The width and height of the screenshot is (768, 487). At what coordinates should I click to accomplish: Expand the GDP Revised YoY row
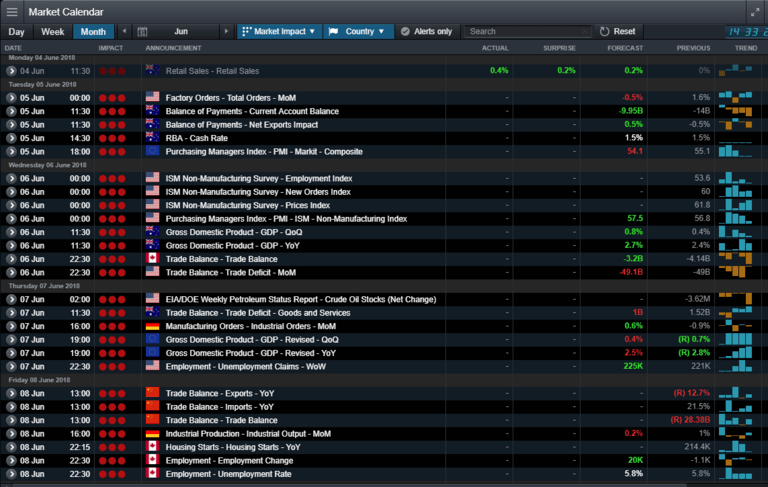[x=11, y=353]
